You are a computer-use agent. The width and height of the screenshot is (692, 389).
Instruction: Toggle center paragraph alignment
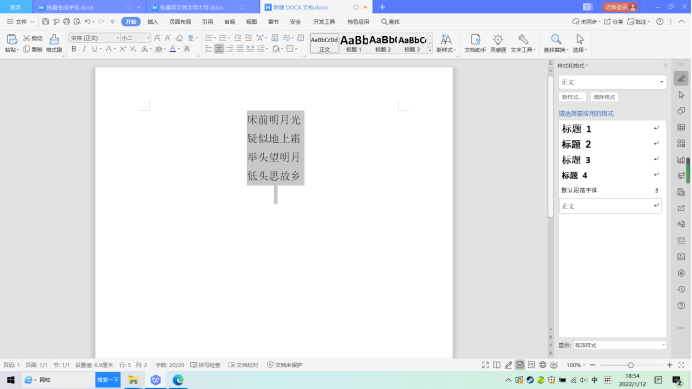coord(219,49)
